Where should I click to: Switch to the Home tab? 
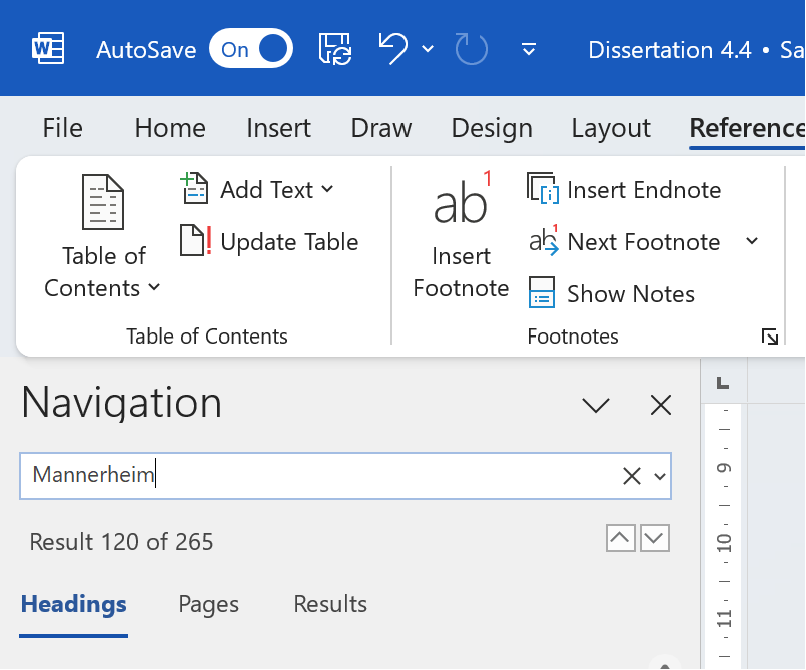coord(170,128)
